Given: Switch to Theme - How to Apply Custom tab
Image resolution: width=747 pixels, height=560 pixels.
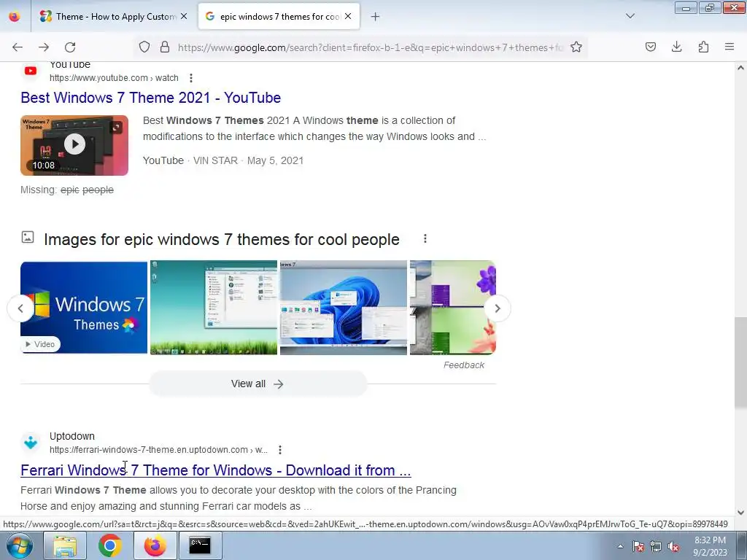Looking at the screenshot, I should click(113, 16).
